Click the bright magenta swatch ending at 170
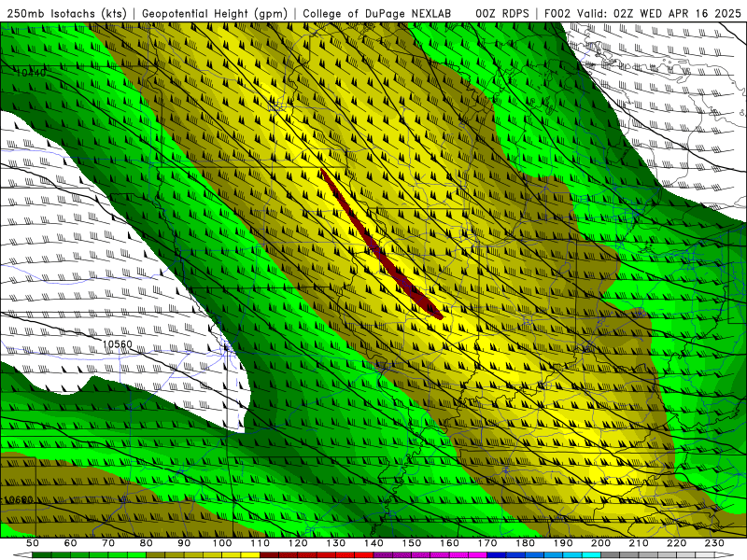Screen dimensions: 747x560 [477, 555]
